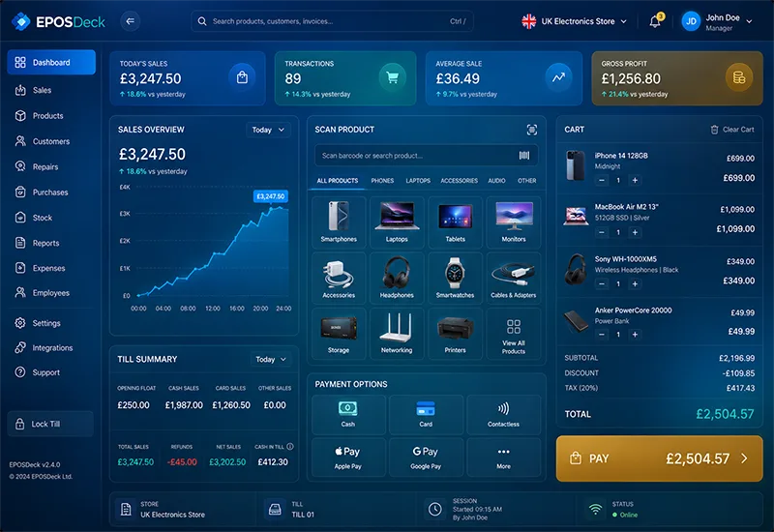Click the Cash in Till info icon

[x=289, y=446]
